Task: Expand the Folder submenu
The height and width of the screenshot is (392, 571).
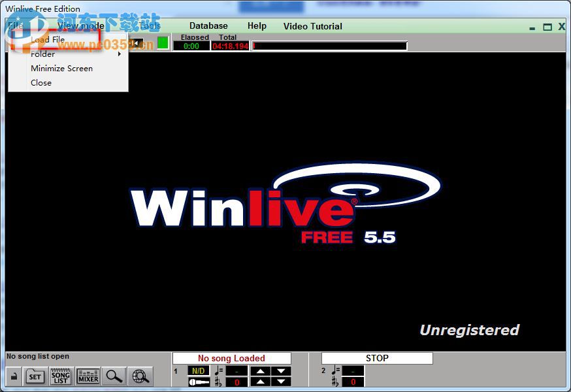Action: (42, 54)
